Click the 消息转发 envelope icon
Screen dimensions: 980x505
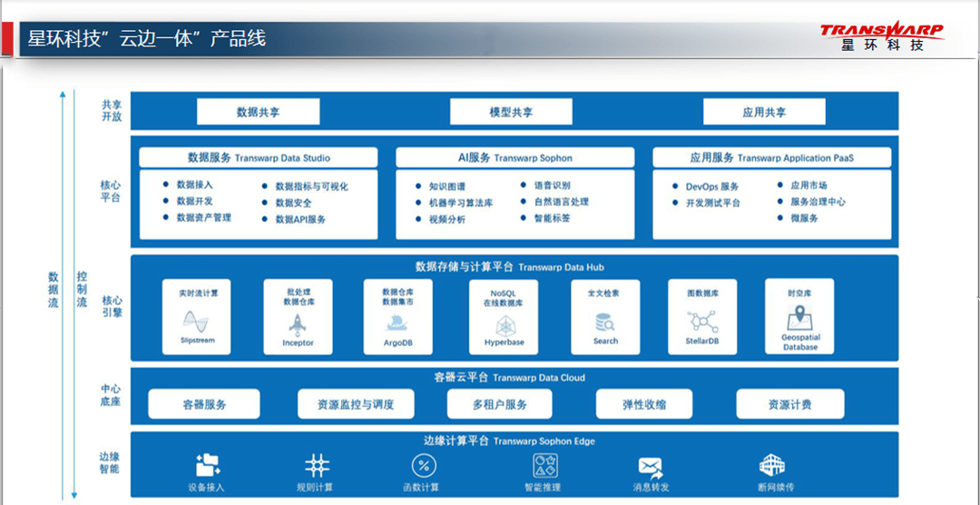click(650, 467)
